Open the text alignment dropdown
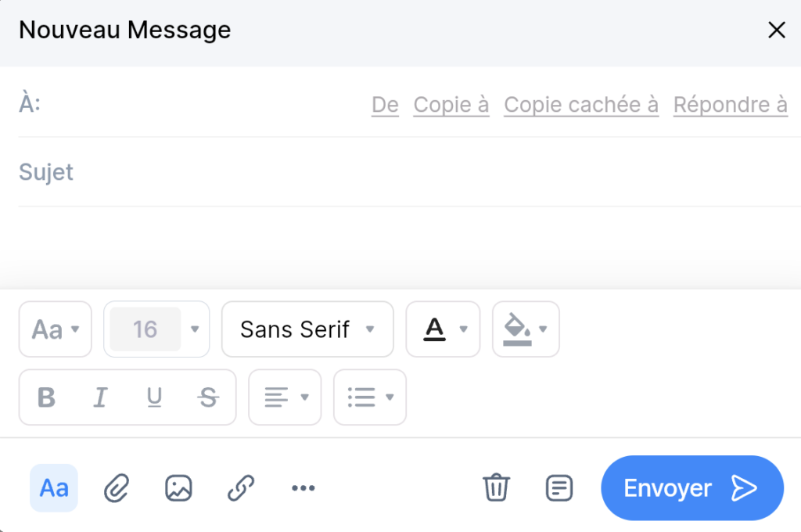 click(285, 397)
